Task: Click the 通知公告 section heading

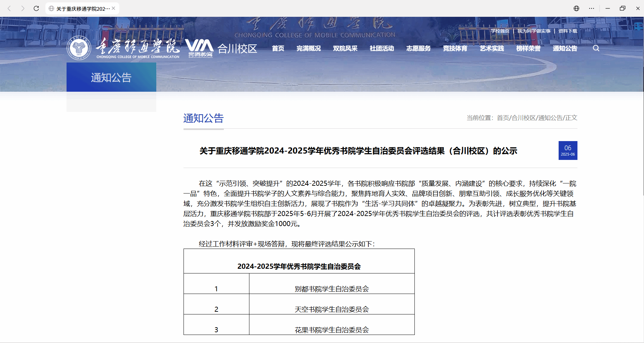Action: 203,118
